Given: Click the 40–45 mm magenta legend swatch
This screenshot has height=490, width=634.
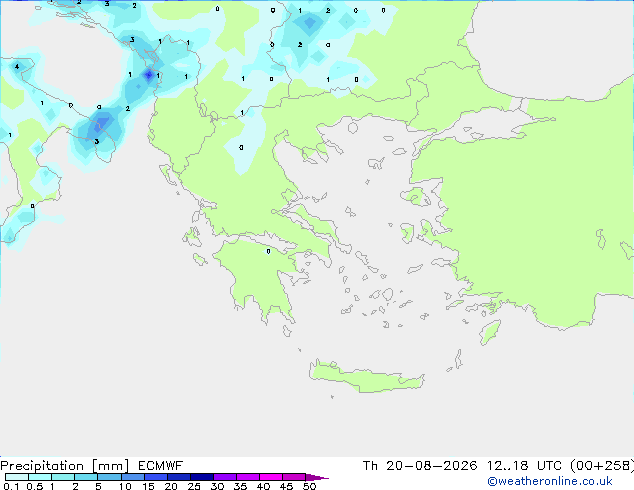Looking at the screenshot, I should coord(271,477).
